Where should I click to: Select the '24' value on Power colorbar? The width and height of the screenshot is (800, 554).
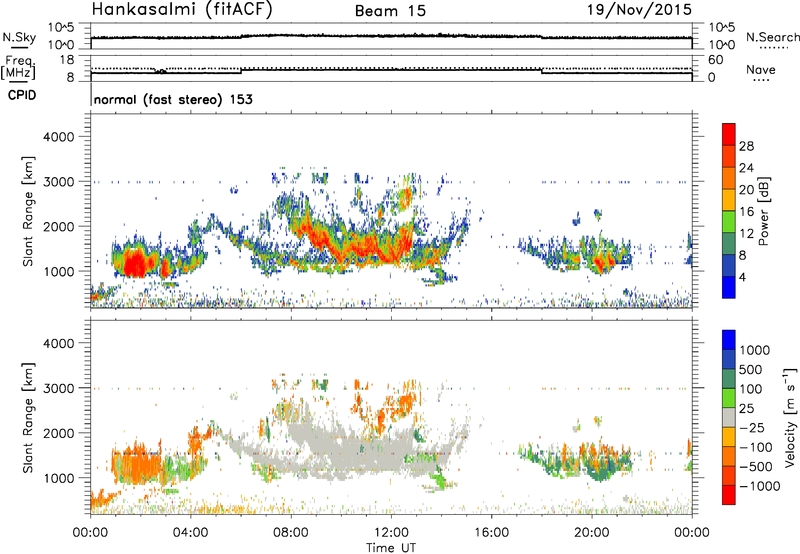[746, 168]
